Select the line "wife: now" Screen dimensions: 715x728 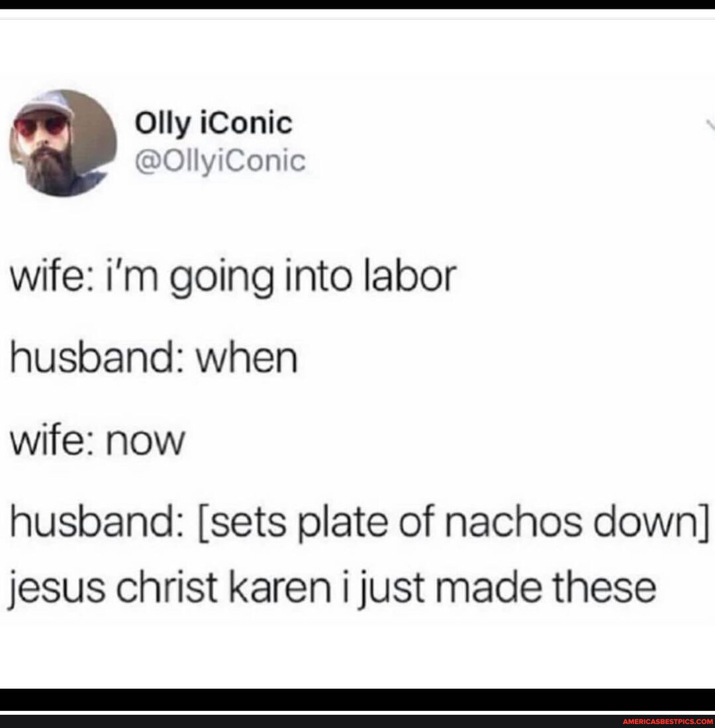coord(97,439)
